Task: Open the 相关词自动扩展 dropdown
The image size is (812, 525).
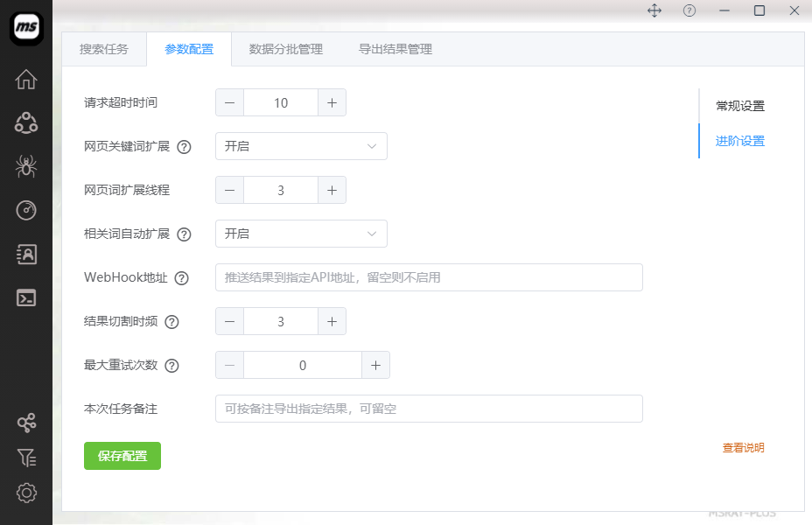Action: point(301,234)
